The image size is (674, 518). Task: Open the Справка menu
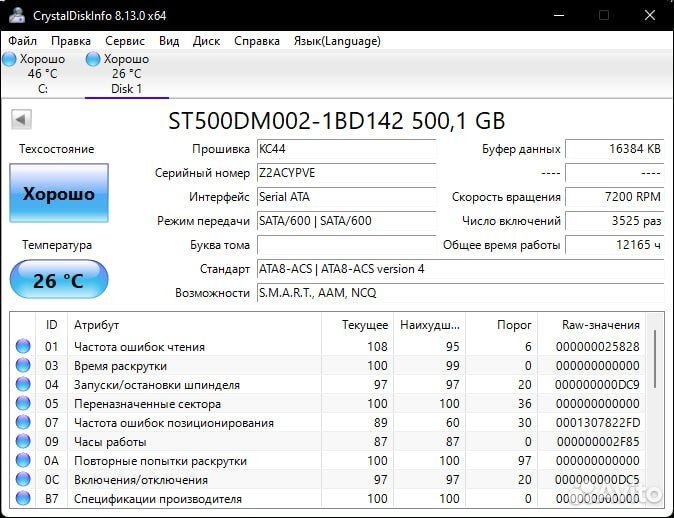click(257, 41)
